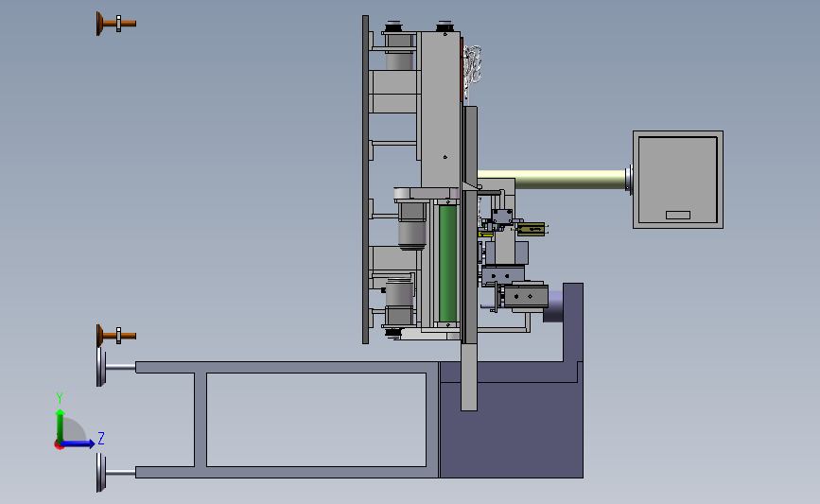This screenshot has width=820, height=504.
Task: Select the purple cylinder beside the base block
Action: tap(553, 306)
